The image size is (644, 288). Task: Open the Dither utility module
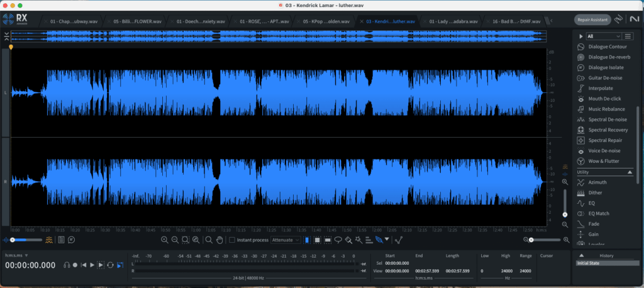(x=590, y=192)
